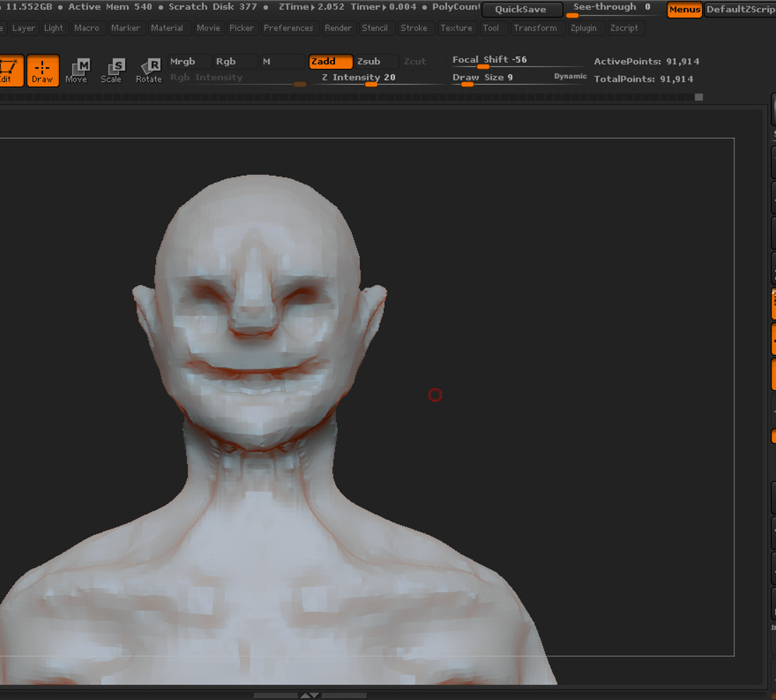Image resolution: width=776 pixels, height=700 pixels.
Task: Open the Marker menu
Action: [125, 28]
